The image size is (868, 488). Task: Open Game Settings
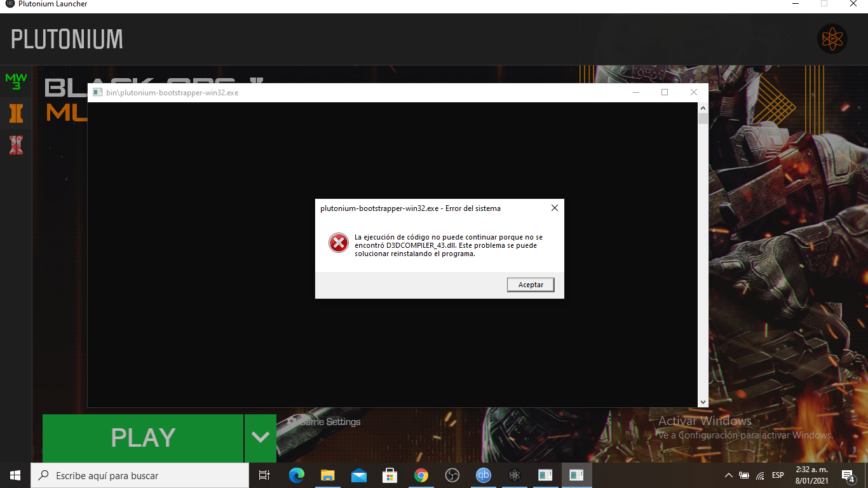click(x=323, y=422)
